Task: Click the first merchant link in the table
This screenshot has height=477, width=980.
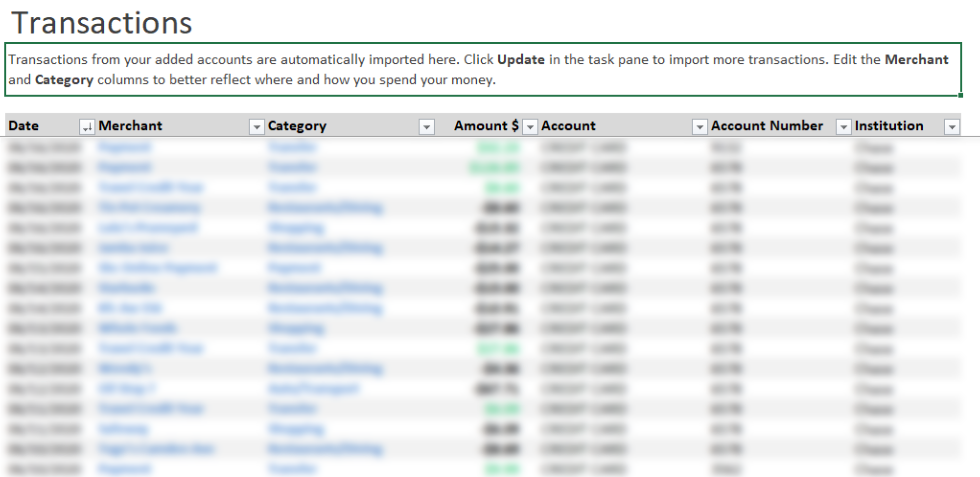Action: (x=125, y=147)
